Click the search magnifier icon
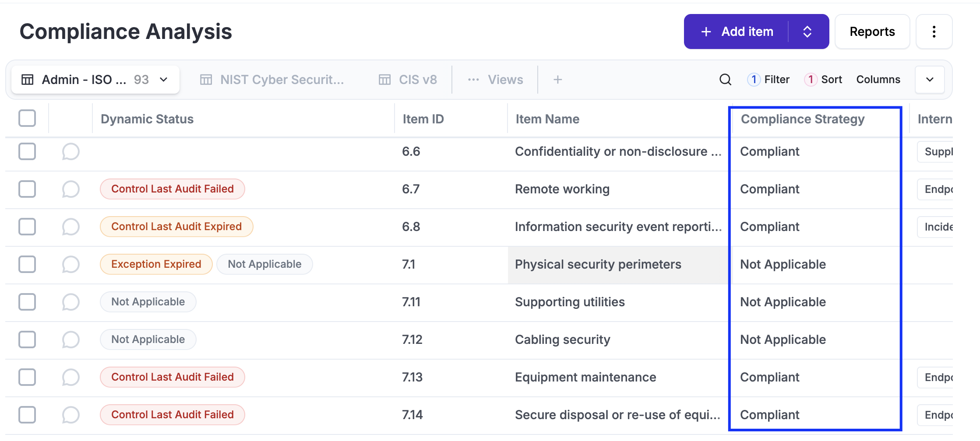Image resolution: width=980 pixels, height=441 pixels. 725,80
